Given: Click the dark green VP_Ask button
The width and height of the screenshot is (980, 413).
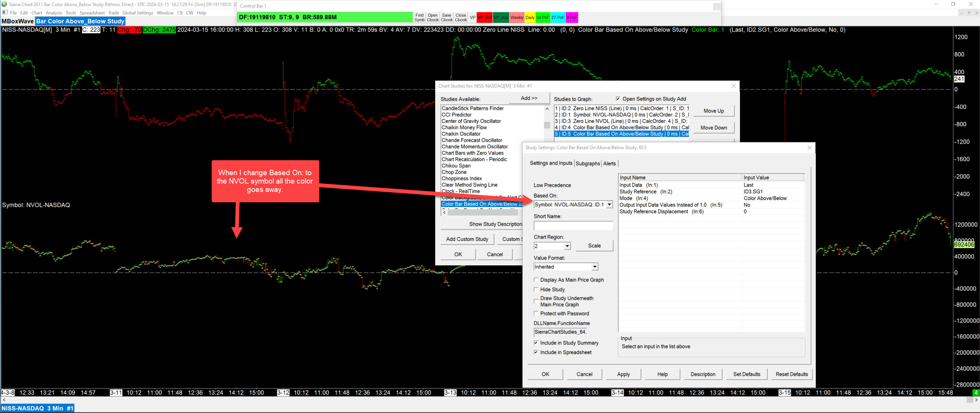Looking at the screenshot, I should [501, 18].
